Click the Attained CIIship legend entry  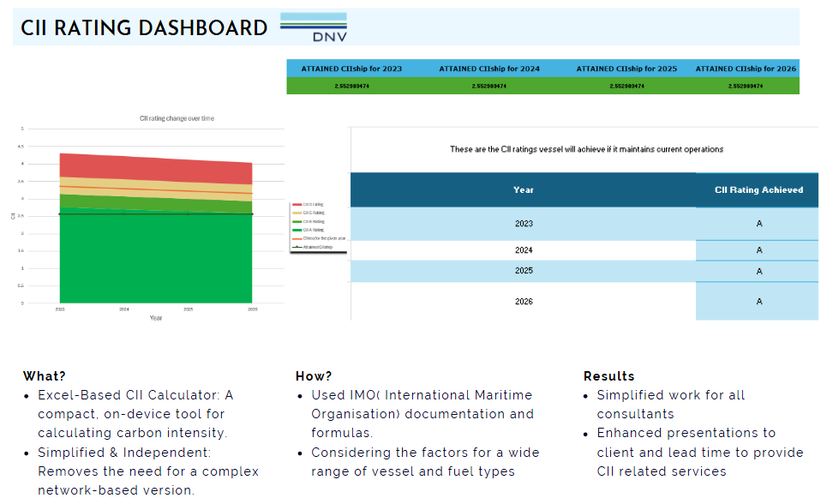(x=313, y=247)
